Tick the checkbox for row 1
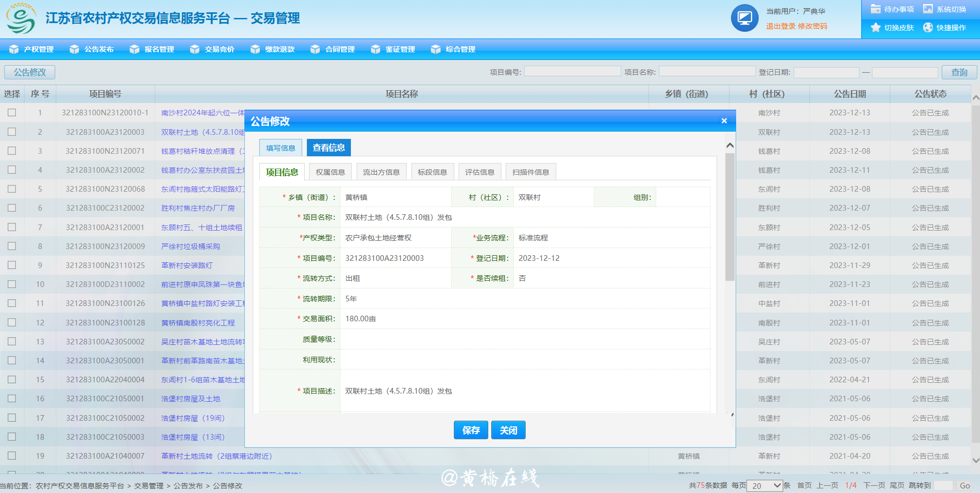 12,113
